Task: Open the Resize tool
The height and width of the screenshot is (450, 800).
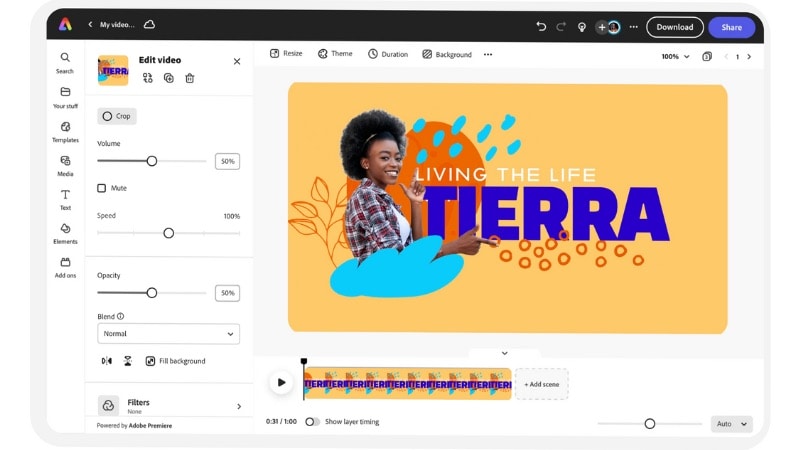Action: 286,54
